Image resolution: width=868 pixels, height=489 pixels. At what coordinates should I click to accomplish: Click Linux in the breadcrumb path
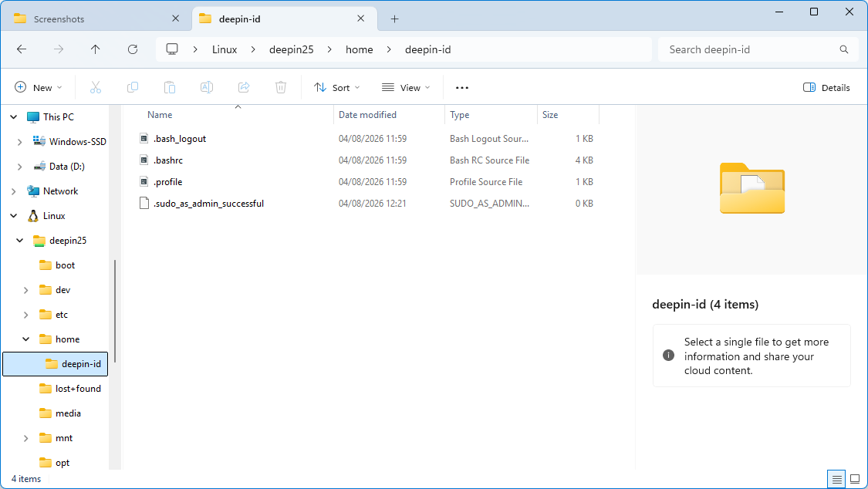[x=225, y=49]
